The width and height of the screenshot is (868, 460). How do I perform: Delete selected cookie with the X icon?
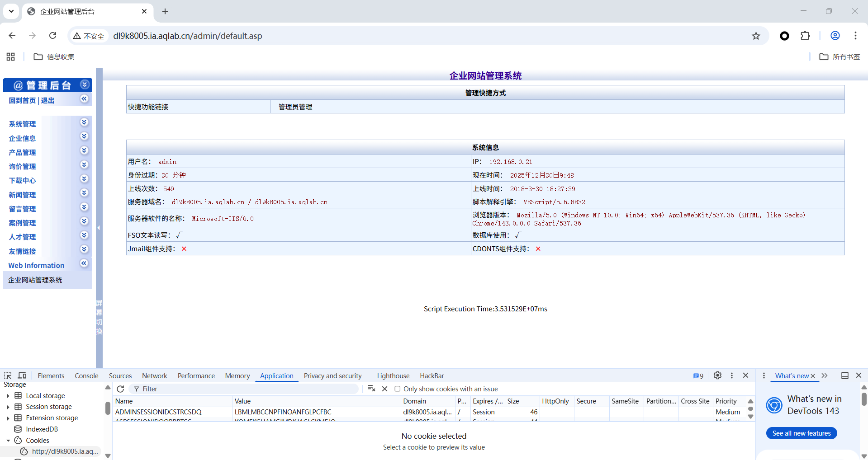coord(384,389)
